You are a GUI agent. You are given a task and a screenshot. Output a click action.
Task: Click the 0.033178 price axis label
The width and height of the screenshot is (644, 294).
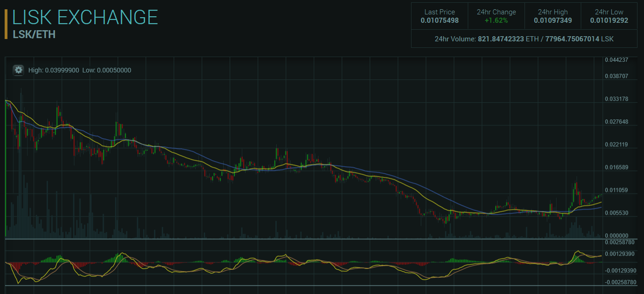tap(617, 99)
